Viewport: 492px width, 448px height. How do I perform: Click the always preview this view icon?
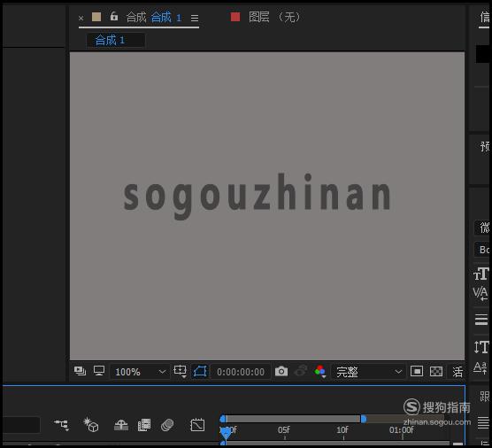pos(80,371)
